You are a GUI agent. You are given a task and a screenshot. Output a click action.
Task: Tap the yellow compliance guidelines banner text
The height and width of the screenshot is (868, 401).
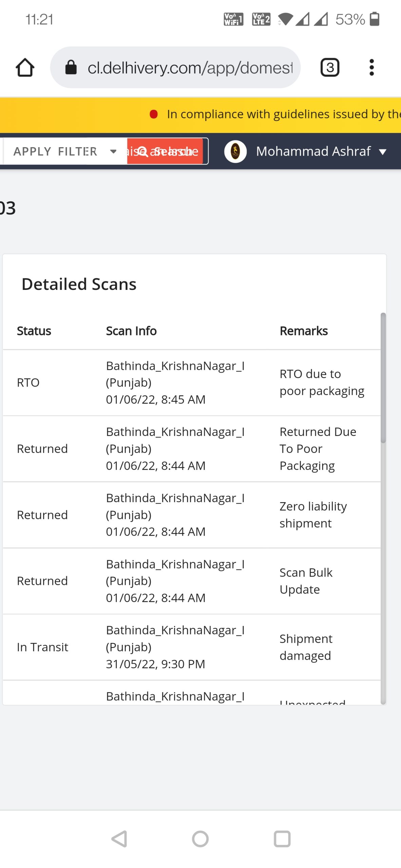coord(283,114)
